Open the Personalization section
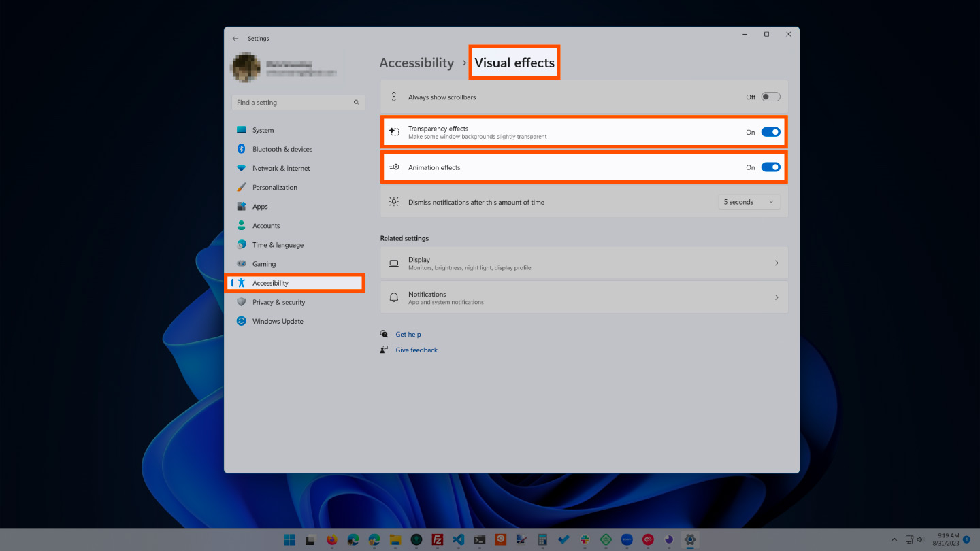The image size is (980, 551). click(276, 187)
